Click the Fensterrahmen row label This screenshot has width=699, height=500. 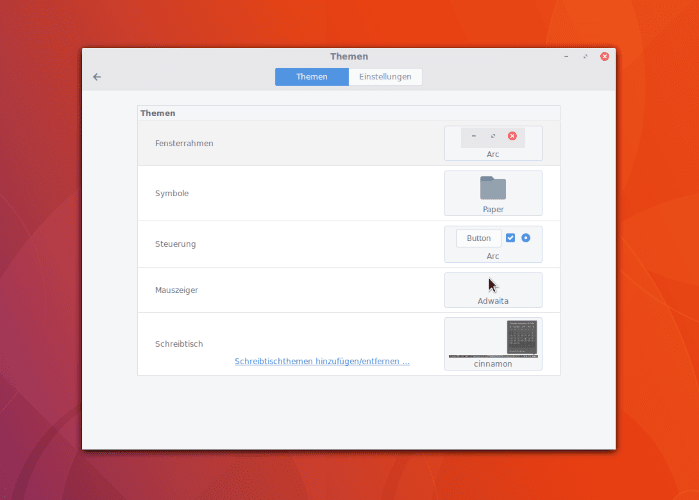click(x=184, y=143)
